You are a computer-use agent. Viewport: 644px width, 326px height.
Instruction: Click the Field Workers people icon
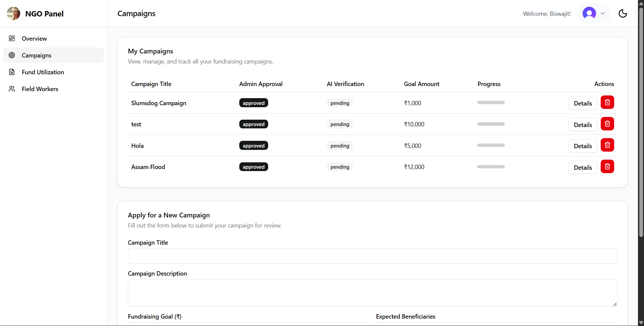tap(12, 89)
